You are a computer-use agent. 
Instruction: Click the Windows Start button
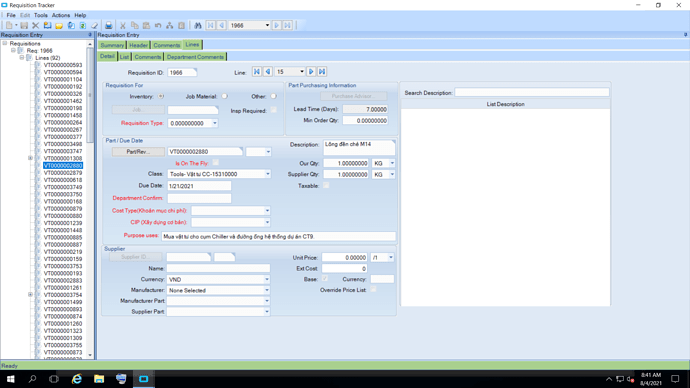[10, 379]
